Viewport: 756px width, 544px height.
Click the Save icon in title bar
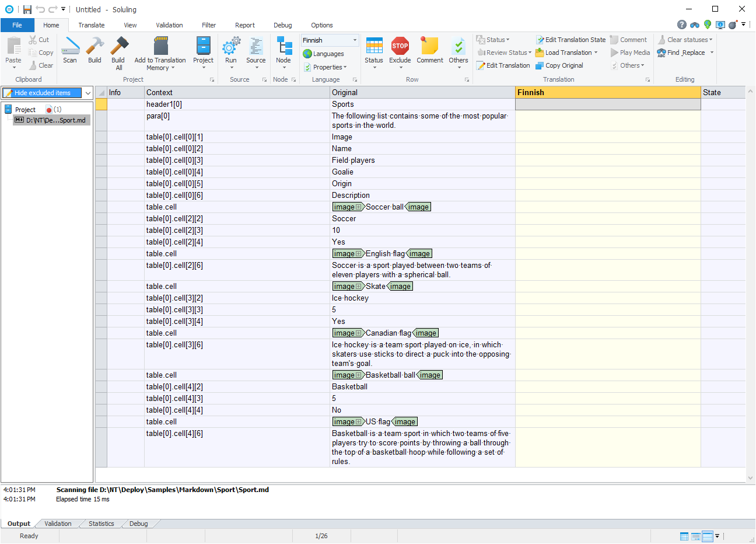(x=27, y=9)
